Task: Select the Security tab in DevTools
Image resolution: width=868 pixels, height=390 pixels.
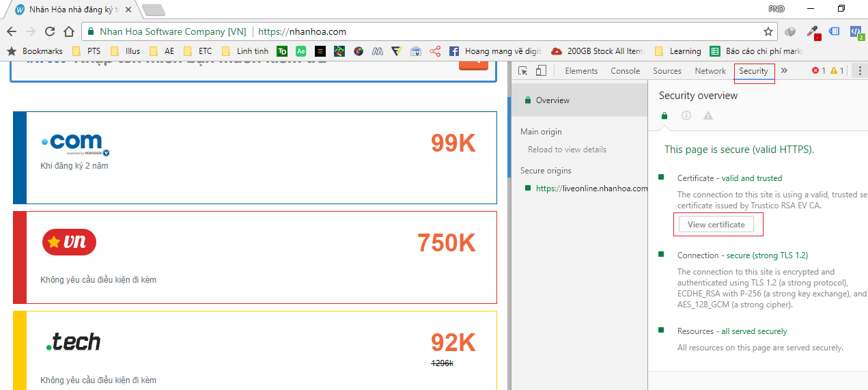Action: (x=754, y=71)
